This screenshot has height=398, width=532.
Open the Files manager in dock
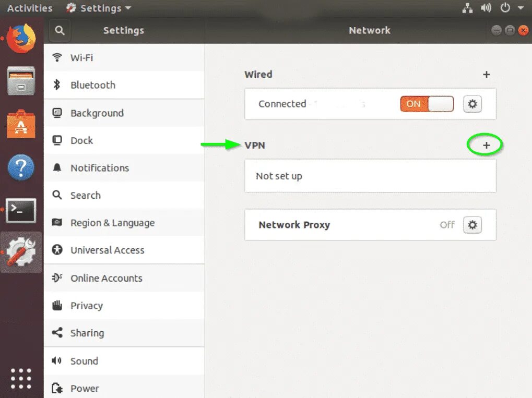(21, 81)
